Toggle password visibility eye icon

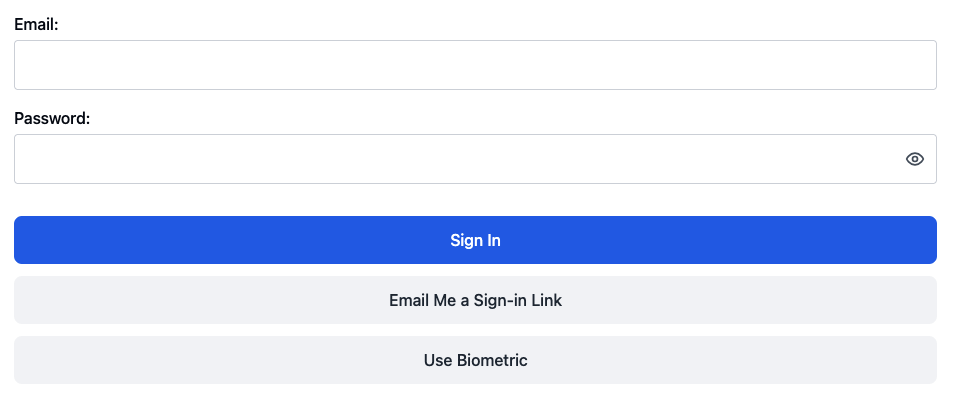914,159
